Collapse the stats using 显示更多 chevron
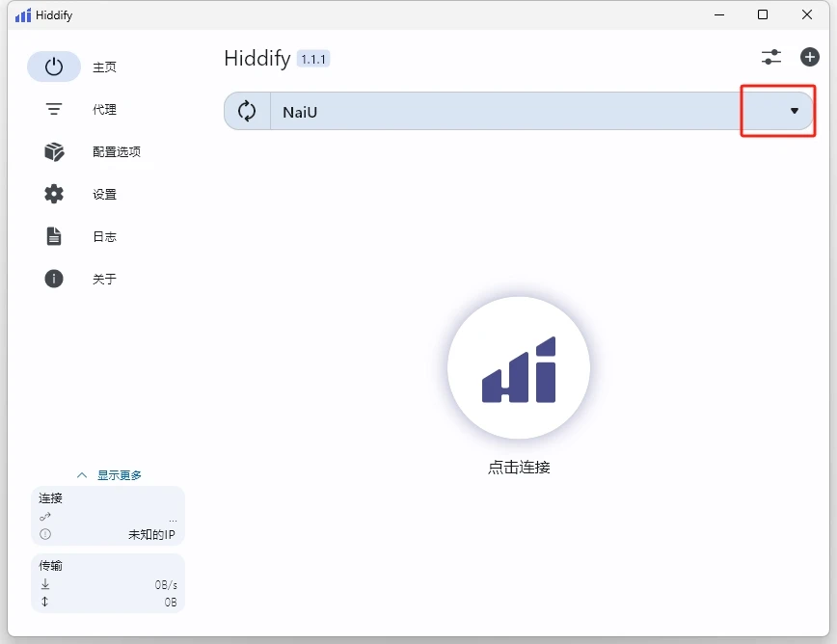Screen dimensions: 837x644 pos(81,474)
